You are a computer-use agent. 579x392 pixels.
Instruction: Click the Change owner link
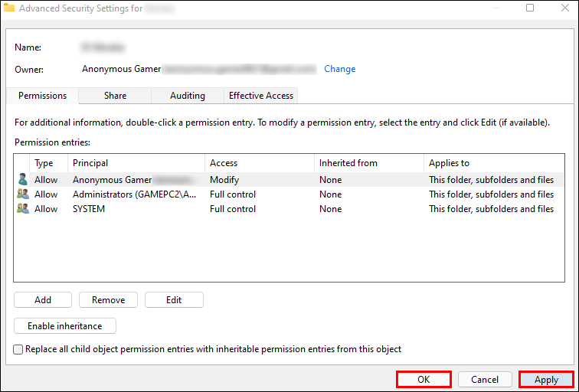[x=340, y=69]
